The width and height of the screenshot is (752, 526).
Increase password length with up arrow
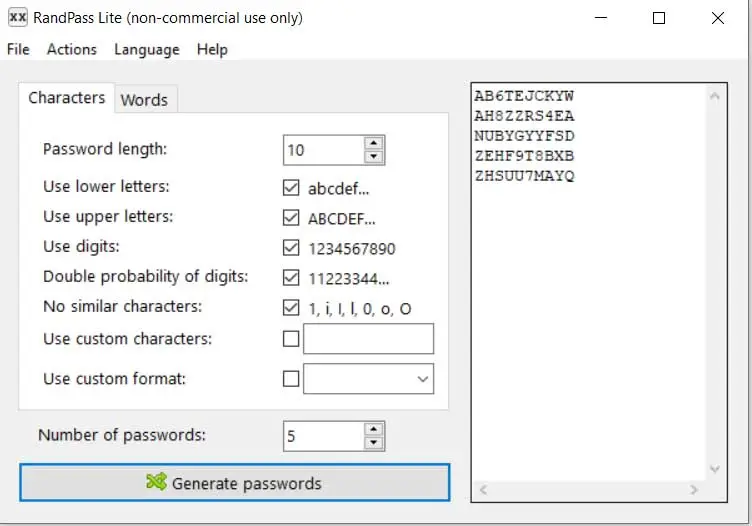click(374, 144)
